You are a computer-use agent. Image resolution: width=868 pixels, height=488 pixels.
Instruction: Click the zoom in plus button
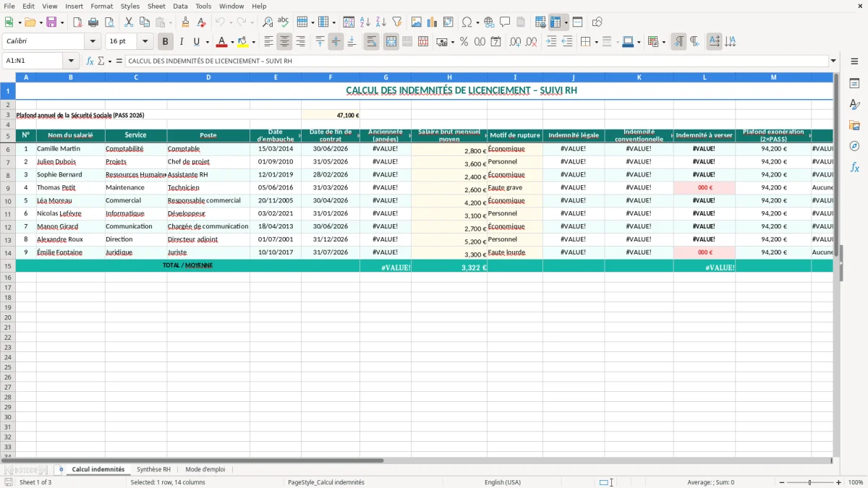tap(839, 482)
